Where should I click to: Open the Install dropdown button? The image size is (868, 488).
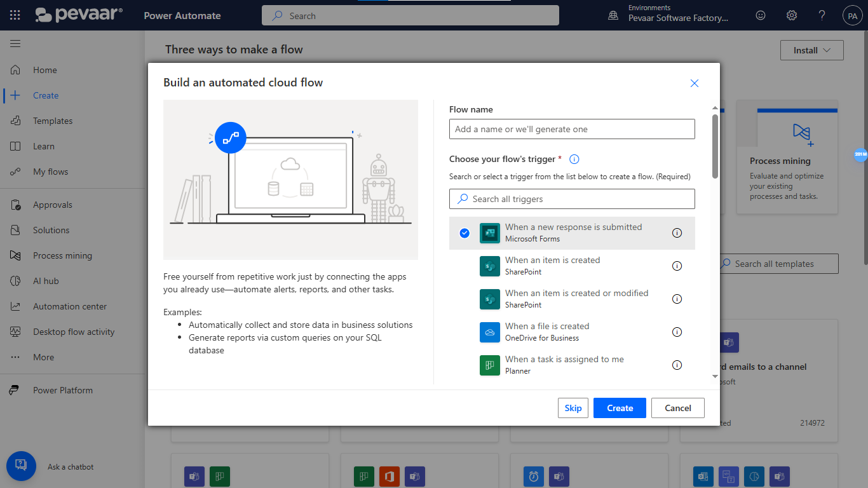[811, 50]
